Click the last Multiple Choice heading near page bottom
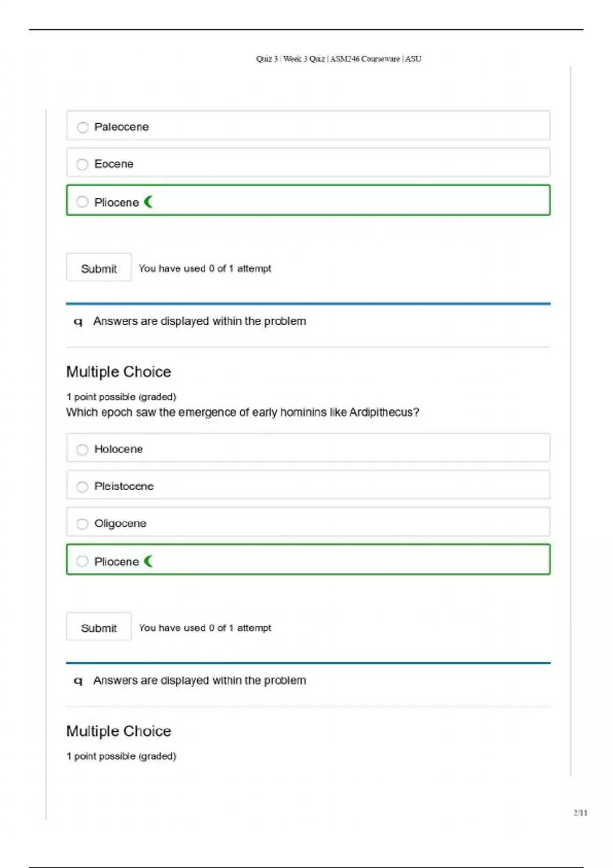Image resolution: width=613 pixels, height=868 pixels. pos(119,731)
